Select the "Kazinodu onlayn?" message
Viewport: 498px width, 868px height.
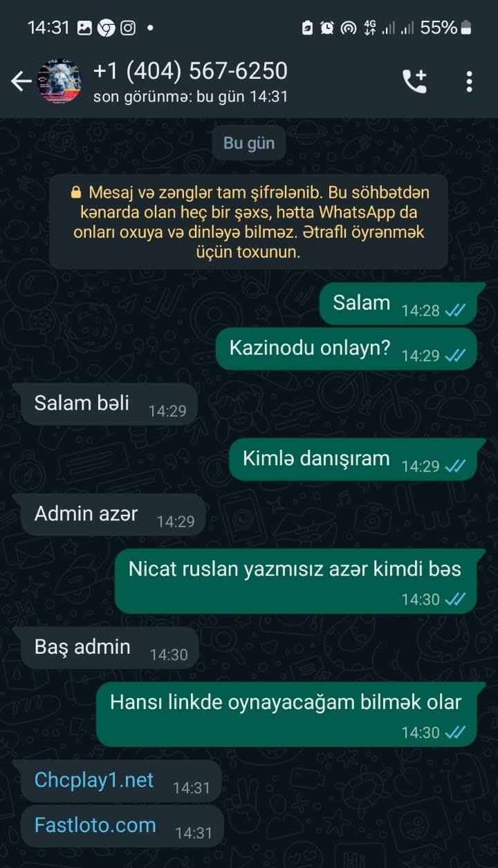(346, 349)
